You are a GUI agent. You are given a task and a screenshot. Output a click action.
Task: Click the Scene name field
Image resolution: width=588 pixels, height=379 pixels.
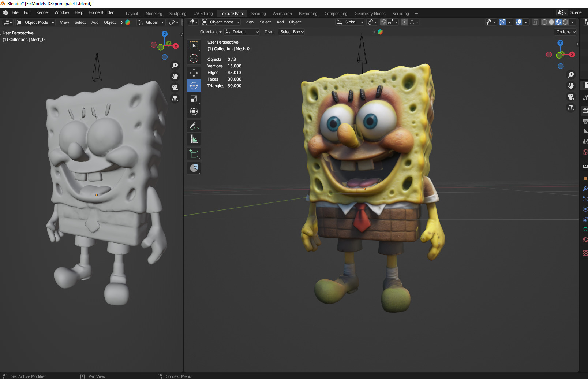(578, 12)
